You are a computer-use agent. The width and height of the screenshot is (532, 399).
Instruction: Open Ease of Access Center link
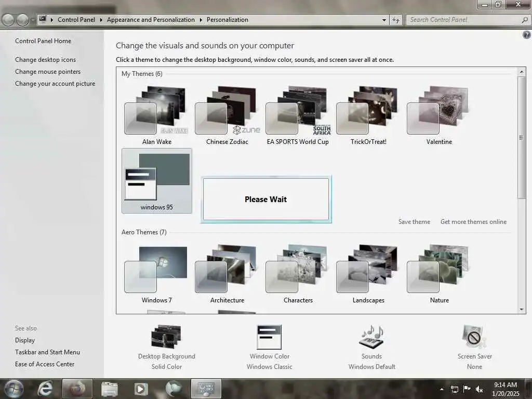click(x=45, y=364)
